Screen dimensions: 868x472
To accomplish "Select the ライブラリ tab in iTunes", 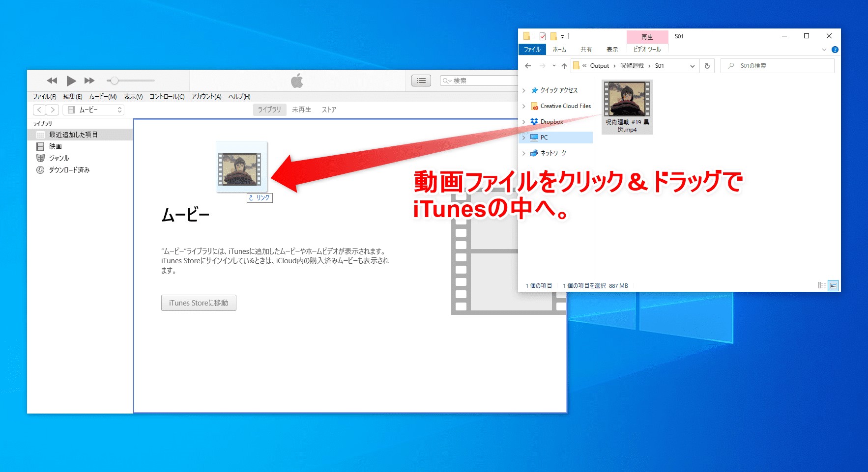I will (x=269, y=110).
